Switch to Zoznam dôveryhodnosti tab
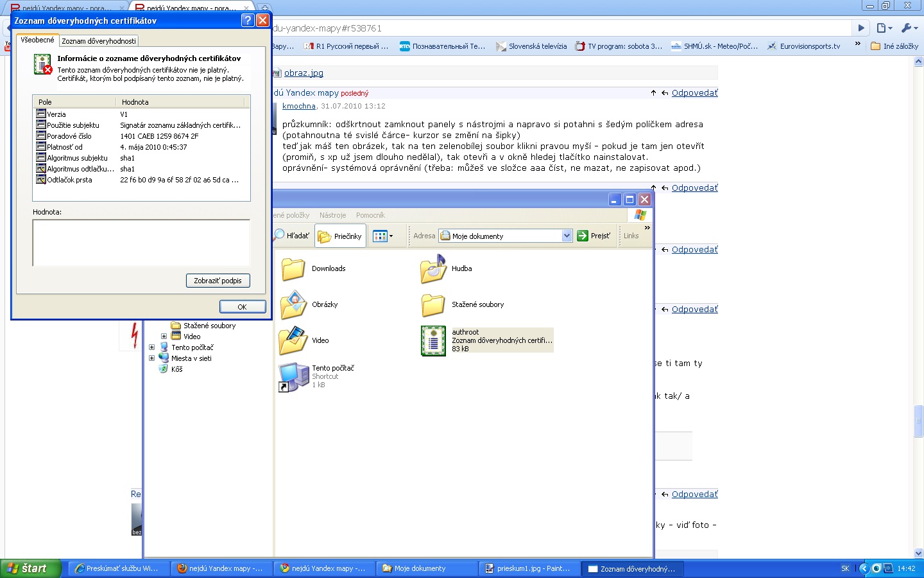This screenshot has width=924, height=578. pyautogui.click(x=99, y=41)
